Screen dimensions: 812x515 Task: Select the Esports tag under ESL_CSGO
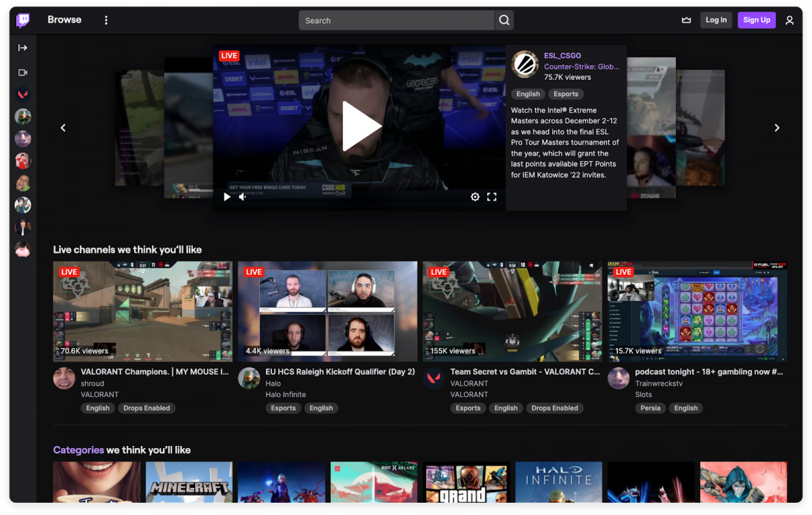[566, 94]
